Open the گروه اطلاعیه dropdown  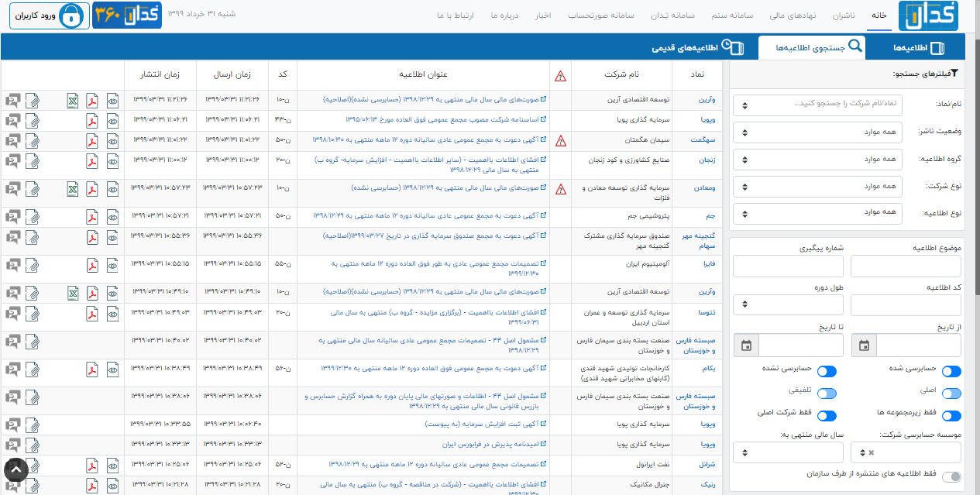point(817,160)
